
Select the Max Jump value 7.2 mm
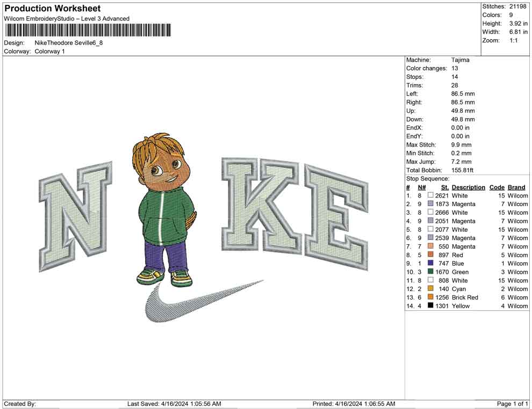tap(461, 162)
